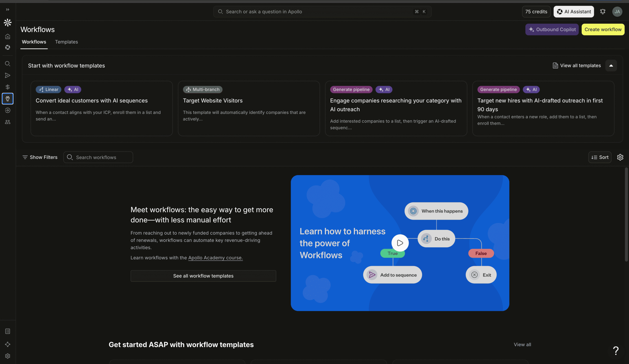Collapse the workflow templates section

pyautogui.click(x=611, y=66)
